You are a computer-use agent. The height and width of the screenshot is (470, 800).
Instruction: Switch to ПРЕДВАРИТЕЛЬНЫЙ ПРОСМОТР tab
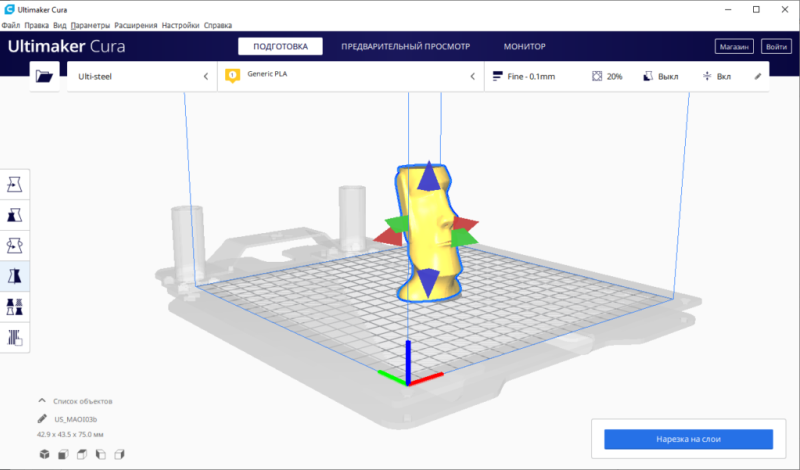[406, 46]
